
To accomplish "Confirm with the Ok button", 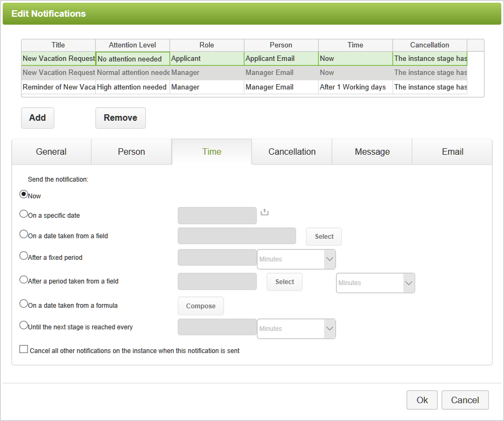I will [x=422, y=400].
